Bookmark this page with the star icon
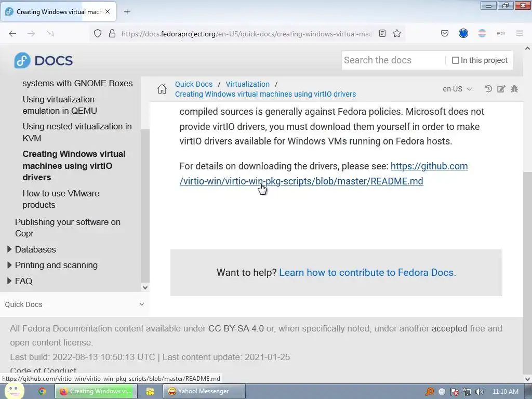532x399 pixels. pyautogui.click(x=397, y=34)
